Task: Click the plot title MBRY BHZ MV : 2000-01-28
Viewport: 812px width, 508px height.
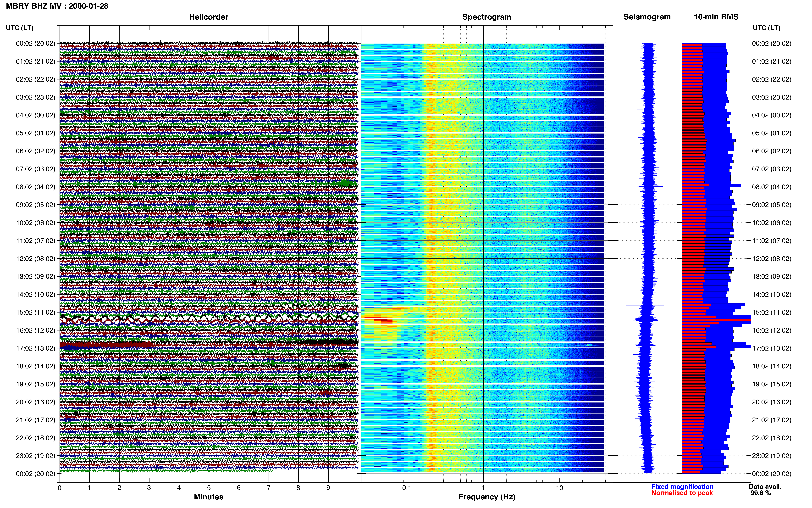Action: 57,6
